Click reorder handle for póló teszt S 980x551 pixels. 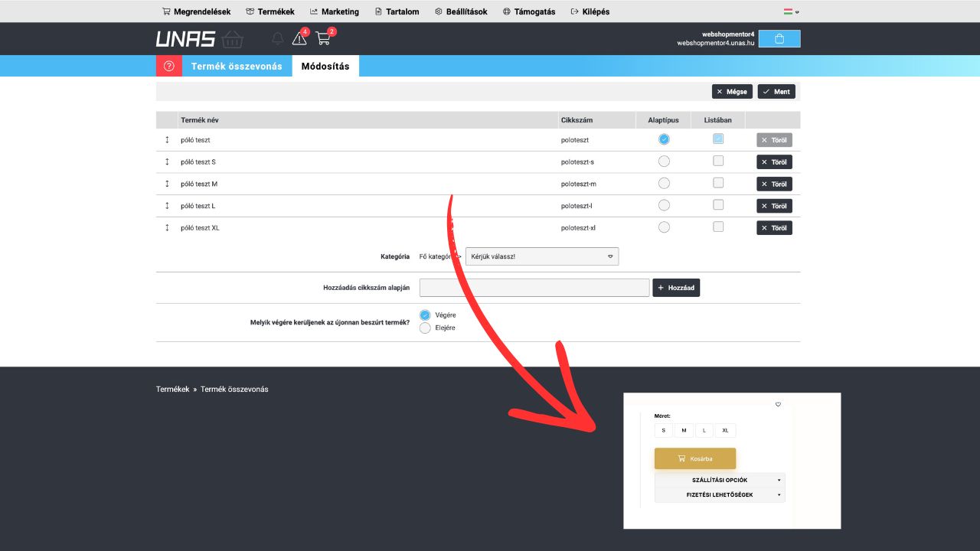pyautogui.click(x=167, y=162)
